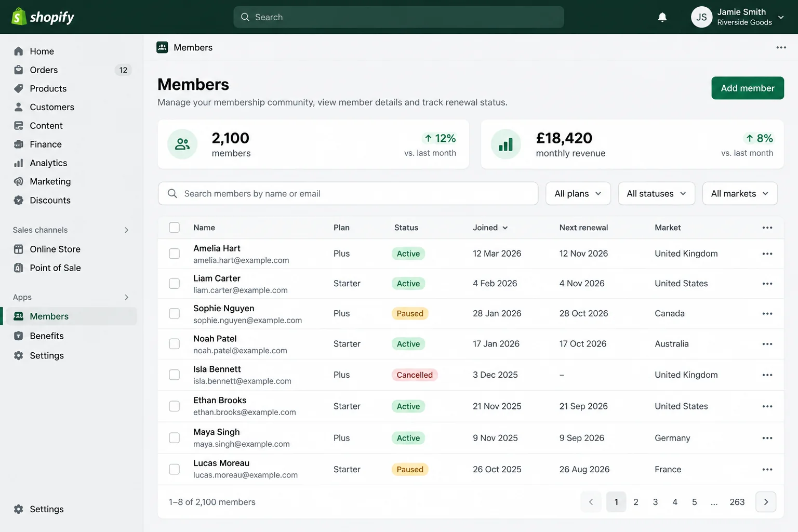Go to Orders in sidebar
Screen dimensions: 798x532
[72, 70]
